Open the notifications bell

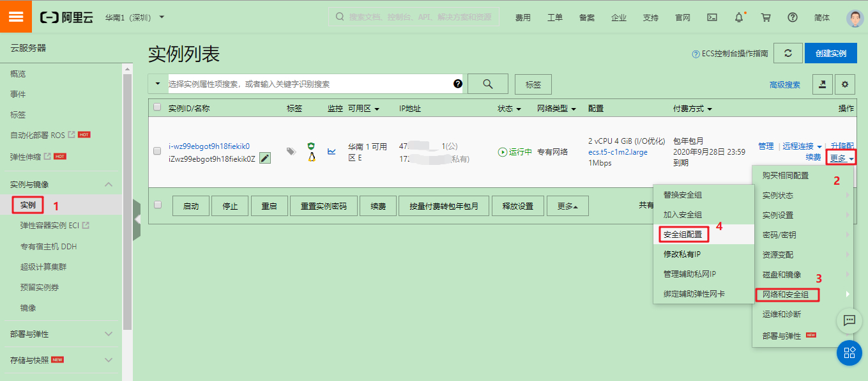pyautogui.click(x=739, y=17)
